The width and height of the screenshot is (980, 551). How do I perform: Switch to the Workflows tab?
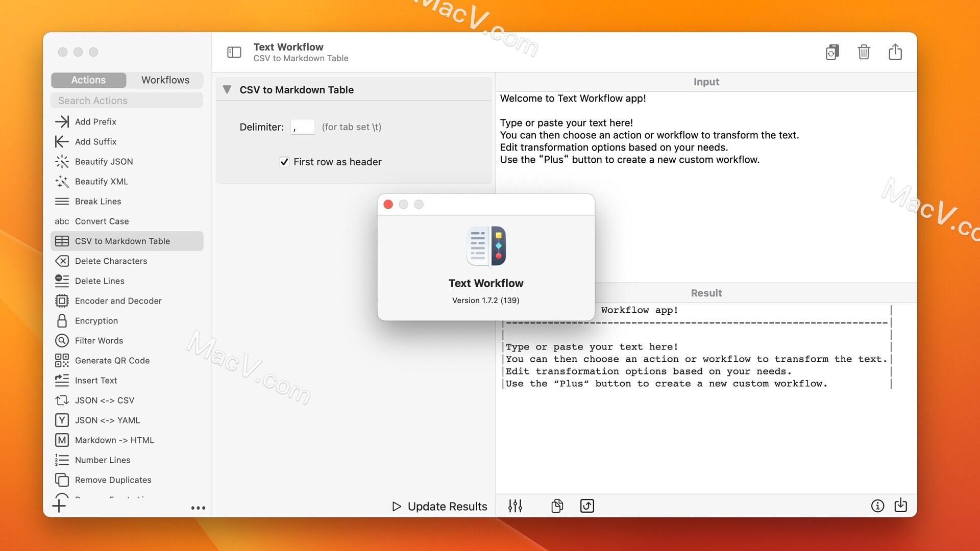tap(165, 80)
